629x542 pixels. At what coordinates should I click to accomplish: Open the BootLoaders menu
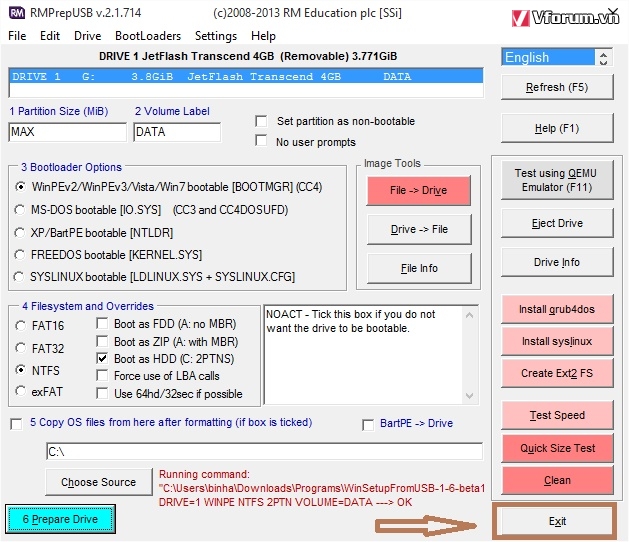pyautogui.click(x=148, y=36)
